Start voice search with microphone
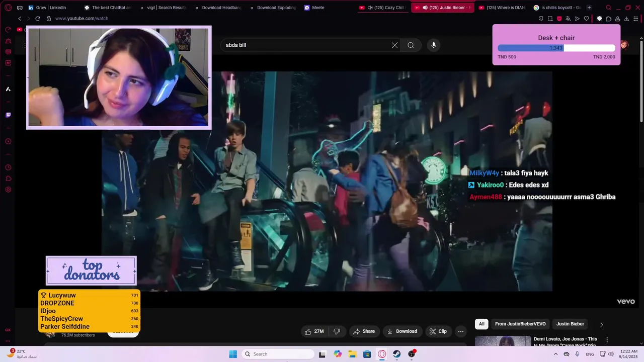The width and height of the screenshot is (644, 362). (x=434, y=45)
